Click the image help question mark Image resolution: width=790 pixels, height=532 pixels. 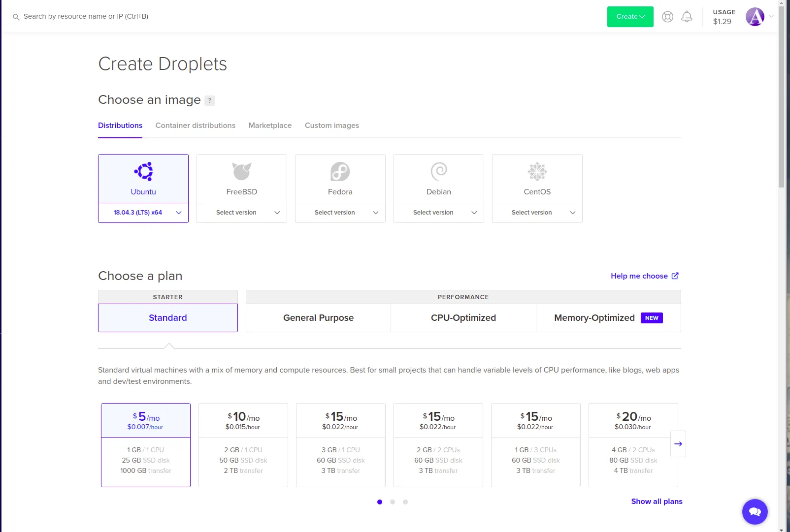(x=209, y=100)
